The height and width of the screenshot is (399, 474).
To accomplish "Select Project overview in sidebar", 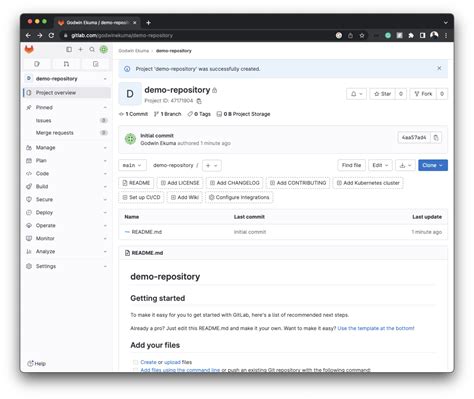I will click(x=67, y=93).
